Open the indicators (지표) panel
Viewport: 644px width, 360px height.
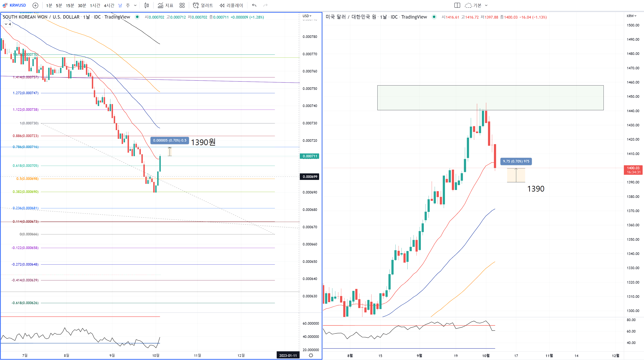[166, 5]
